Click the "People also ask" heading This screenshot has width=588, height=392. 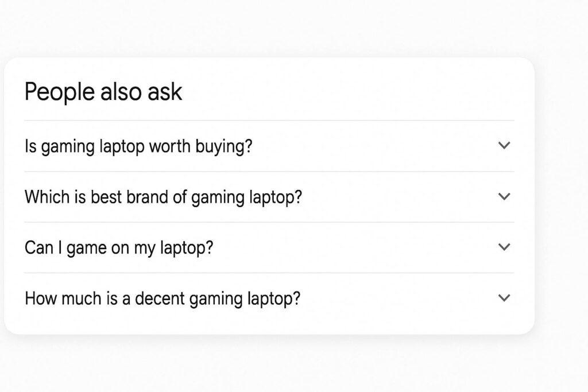[x=103, y=92]
